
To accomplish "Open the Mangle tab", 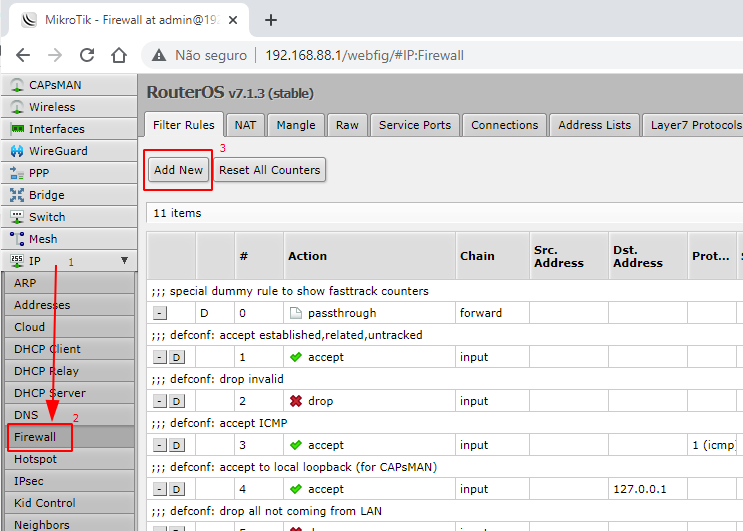I will [296, 125].
